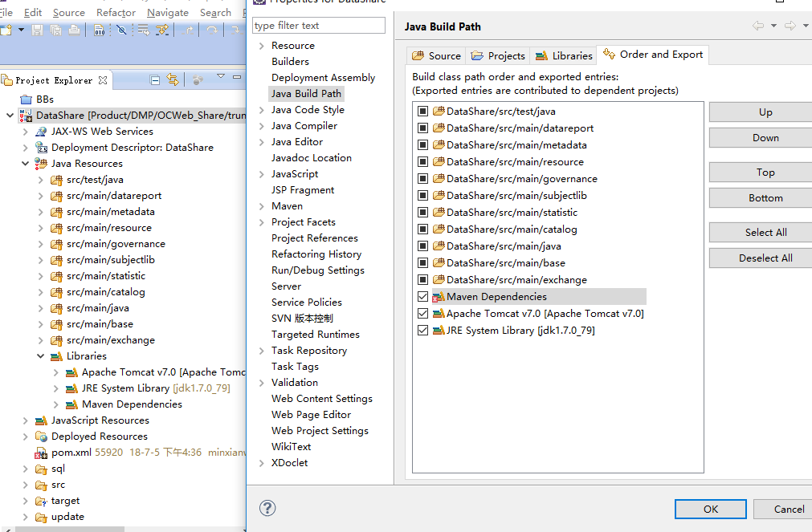Click the New wizard toolbar icon
This screenshot has height=532, width=812.
(x=6, y=30)
